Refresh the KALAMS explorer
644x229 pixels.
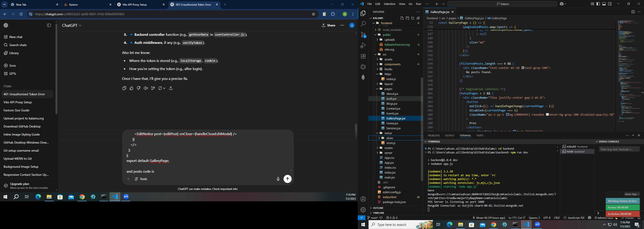413,18
